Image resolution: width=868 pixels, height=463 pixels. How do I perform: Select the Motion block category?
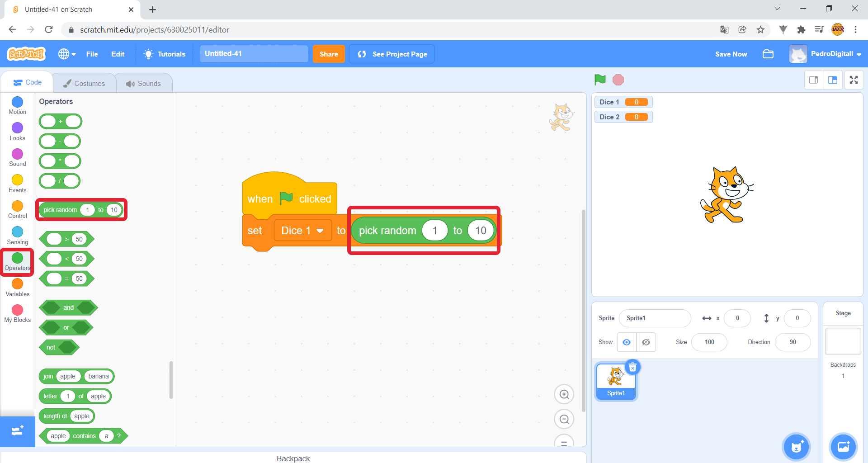point(18,106)
